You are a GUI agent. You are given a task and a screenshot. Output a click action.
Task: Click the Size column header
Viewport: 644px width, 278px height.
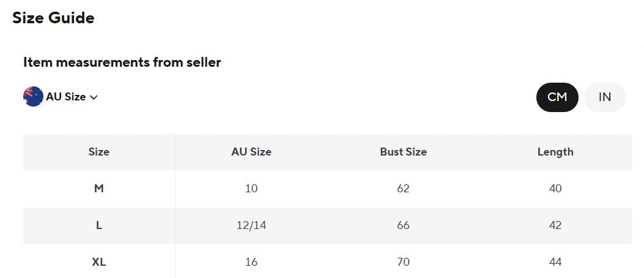click(99, 152)
